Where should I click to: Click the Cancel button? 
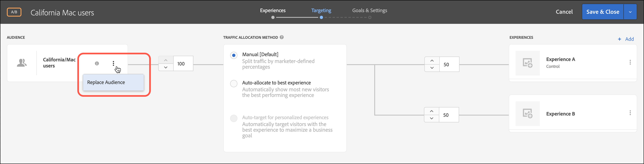pos(564,12)
